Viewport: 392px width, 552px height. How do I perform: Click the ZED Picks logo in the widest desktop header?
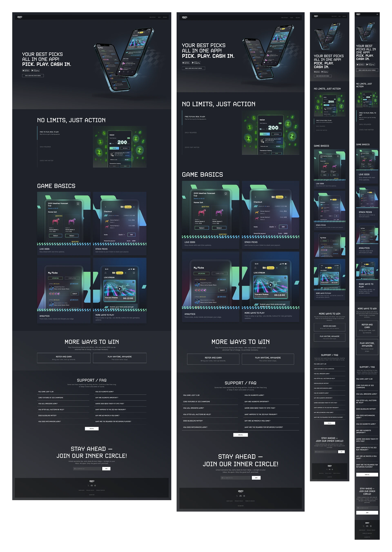(20, 17)
